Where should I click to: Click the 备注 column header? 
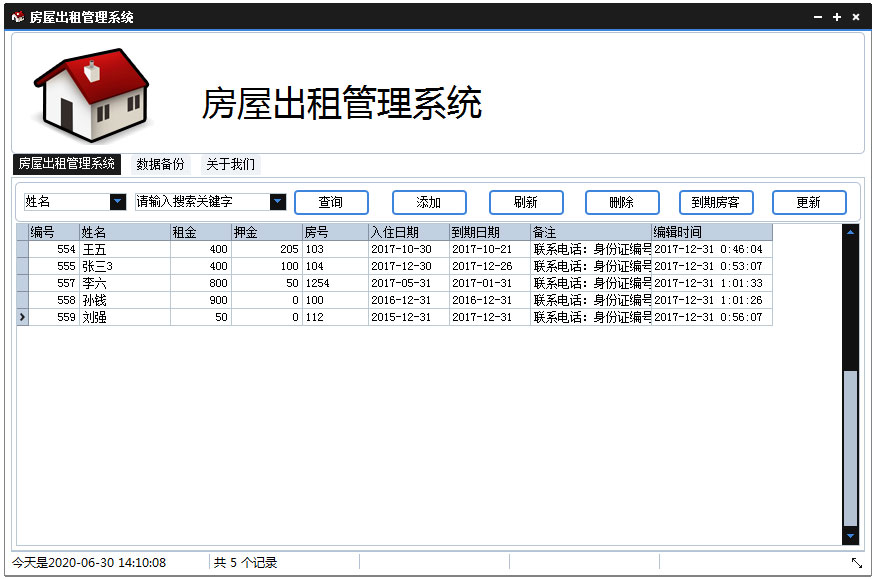(x=591, y=232)
